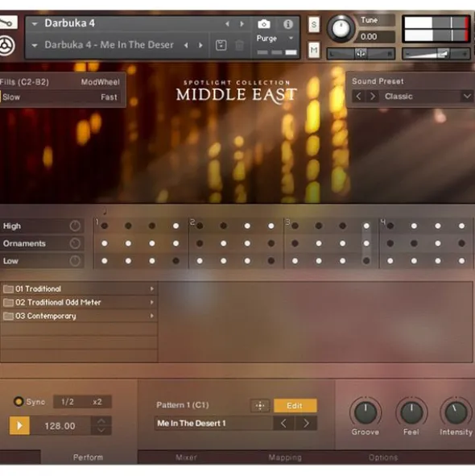Select previous snapshot for Darbuka 4 preset
The image size is (475, 476).
point(186,45)
